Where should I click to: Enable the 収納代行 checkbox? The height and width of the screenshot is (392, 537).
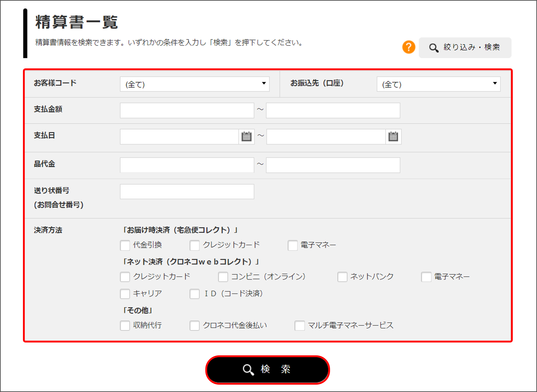coord(125,326)
